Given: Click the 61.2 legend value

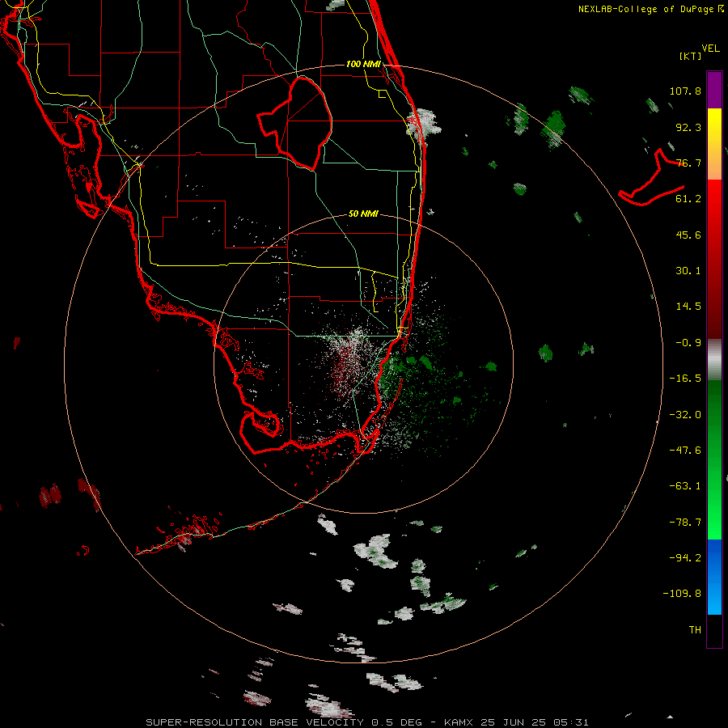Looking at the screenshot, I should coord(688,199).
